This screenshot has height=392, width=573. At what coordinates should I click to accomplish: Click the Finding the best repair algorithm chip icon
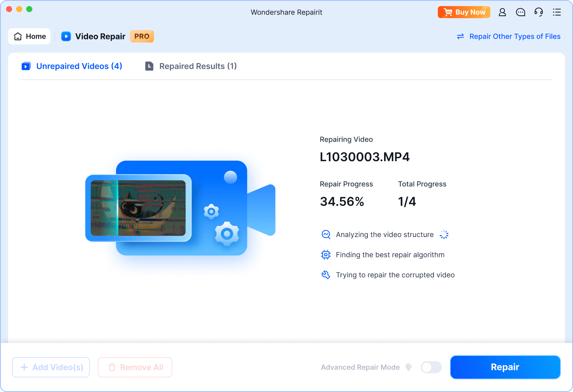(x=326, y=255)
